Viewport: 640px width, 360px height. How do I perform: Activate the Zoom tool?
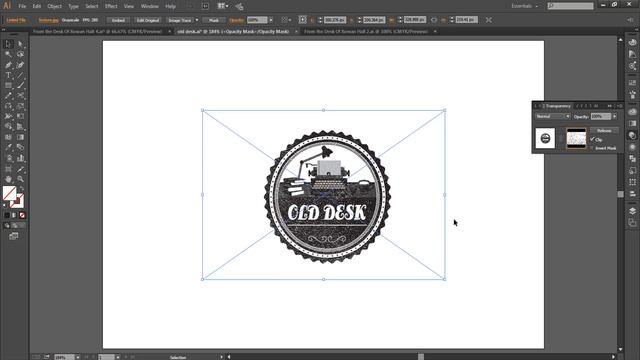point(20,179)
